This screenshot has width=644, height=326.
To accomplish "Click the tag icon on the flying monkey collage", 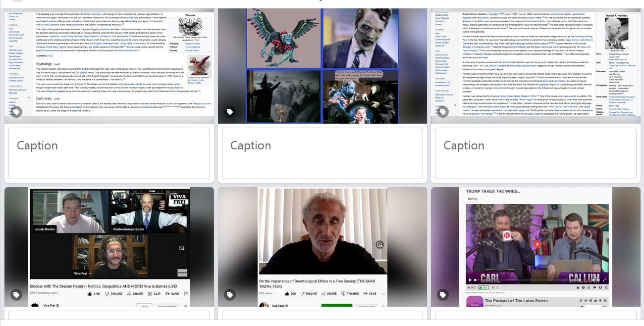I will pyautogui.click(x=230, y=112).
